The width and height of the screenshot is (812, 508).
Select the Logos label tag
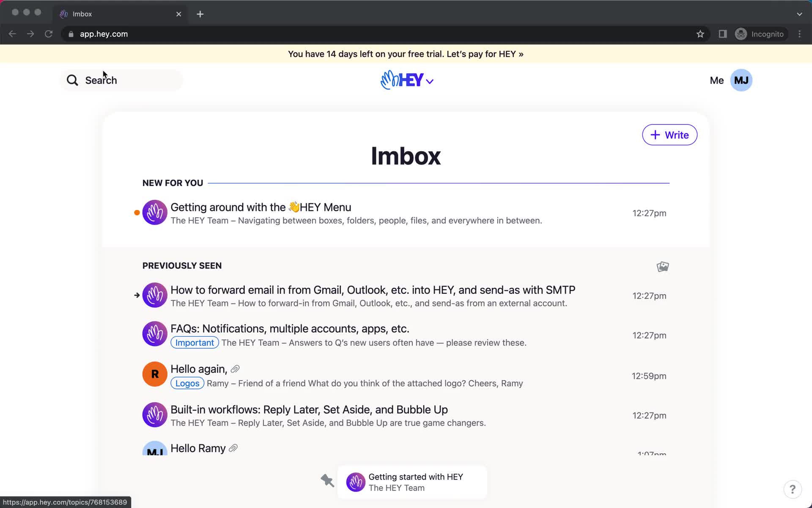pos(187,384)
